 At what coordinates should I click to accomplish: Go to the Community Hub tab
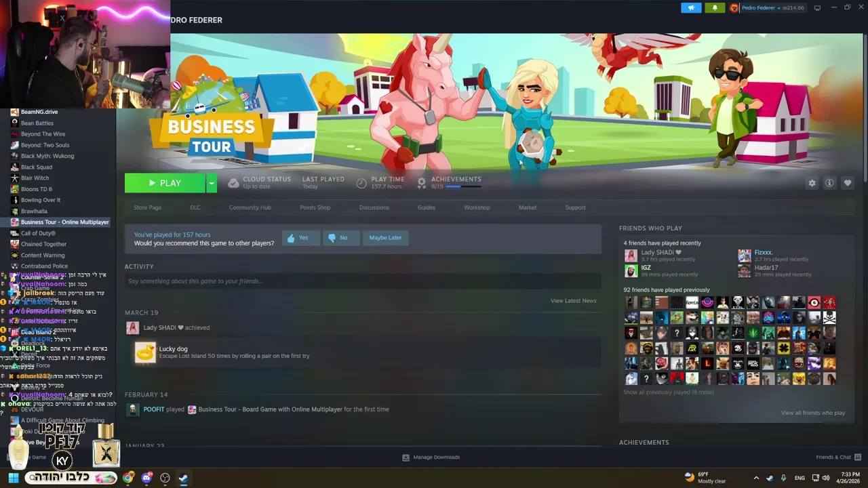coord(250,207)
